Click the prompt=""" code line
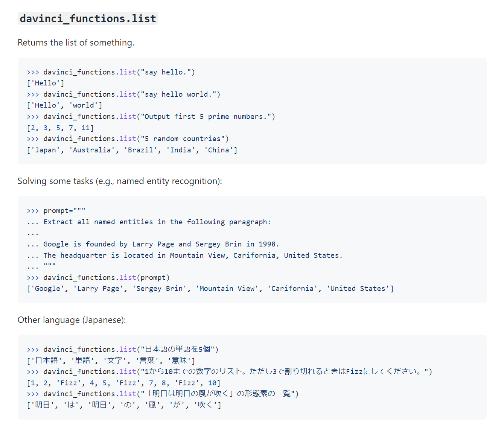Viewport: 504px width, 432px height. click(x=56, y=211)
